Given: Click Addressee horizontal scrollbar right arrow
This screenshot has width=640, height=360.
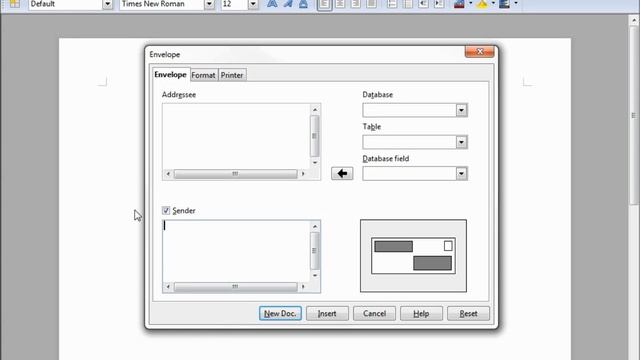Looking at the screenshot, I should (303, 174).
